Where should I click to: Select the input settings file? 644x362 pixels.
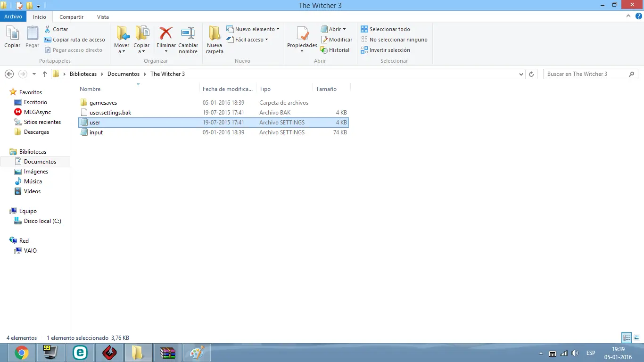(213, 132)
